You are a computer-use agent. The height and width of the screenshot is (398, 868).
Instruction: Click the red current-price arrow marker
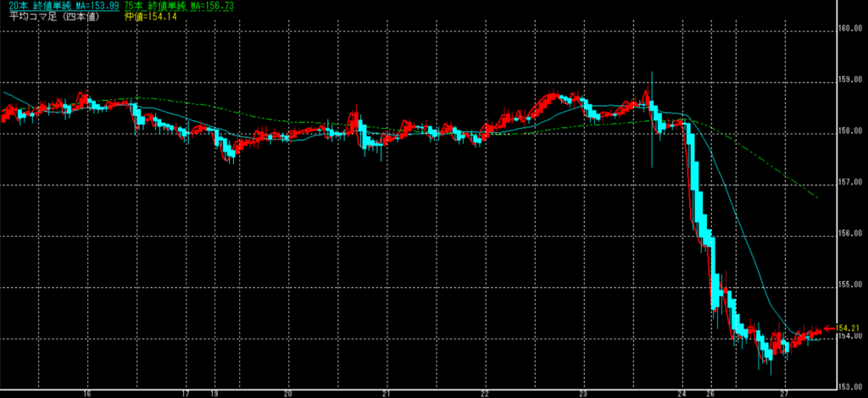829,328
